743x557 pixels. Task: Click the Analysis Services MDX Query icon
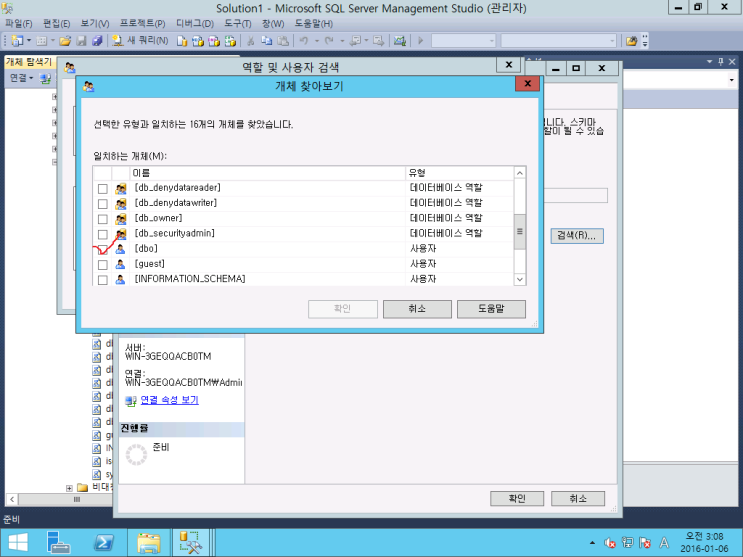click(198, 41)
